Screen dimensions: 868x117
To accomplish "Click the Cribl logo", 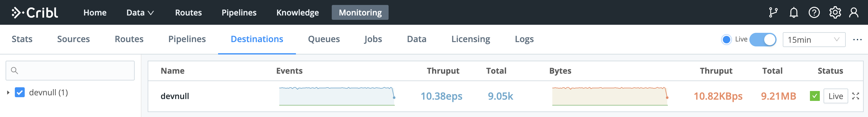I will click(x=35, y=12).
